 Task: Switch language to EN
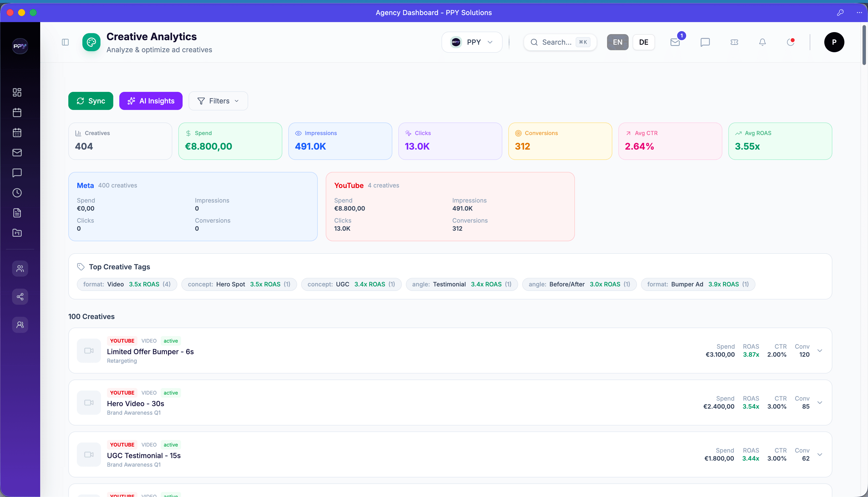pyautogui.click(x=618, y=42)
